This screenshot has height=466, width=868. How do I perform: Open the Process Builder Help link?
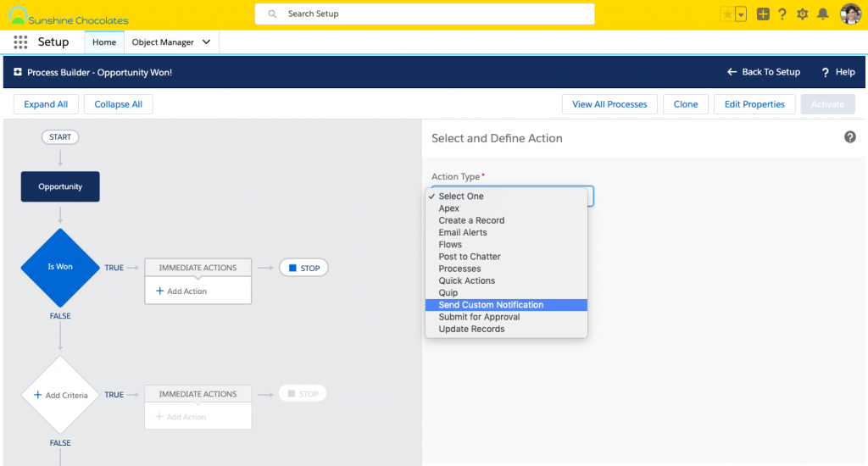tap(838, 72)
